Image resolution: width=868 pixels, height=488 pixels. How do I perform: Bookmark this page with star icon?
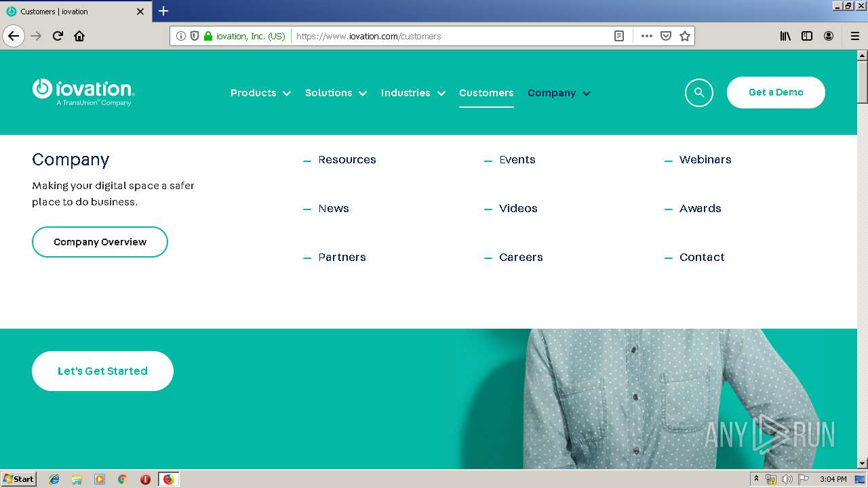[x=685, y=36]
